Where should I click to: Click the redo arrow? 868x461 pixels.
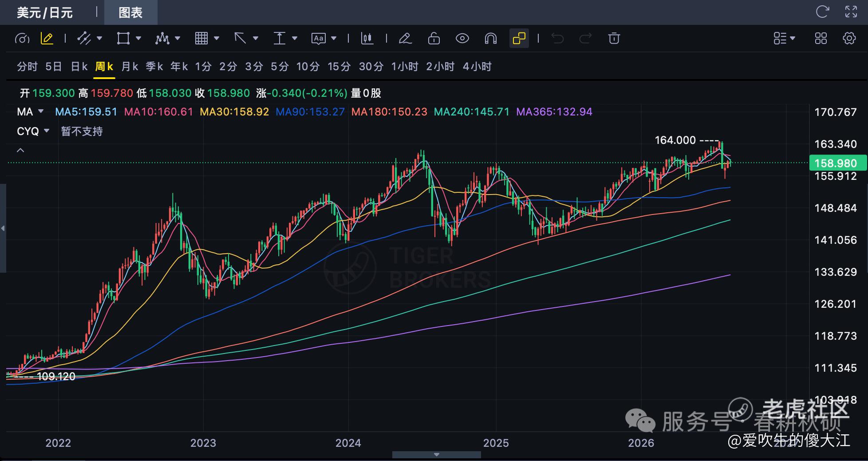(586, 39)
